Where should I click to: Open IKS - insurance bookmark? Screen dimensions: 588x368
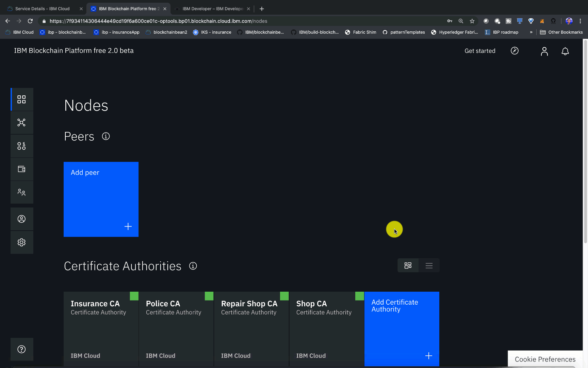coord(212,32)
